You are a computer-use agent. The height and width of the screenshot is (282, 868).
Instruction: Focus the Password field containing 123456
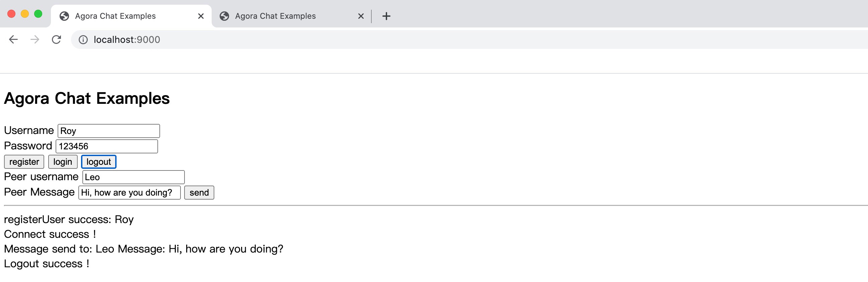click(107, 147)
